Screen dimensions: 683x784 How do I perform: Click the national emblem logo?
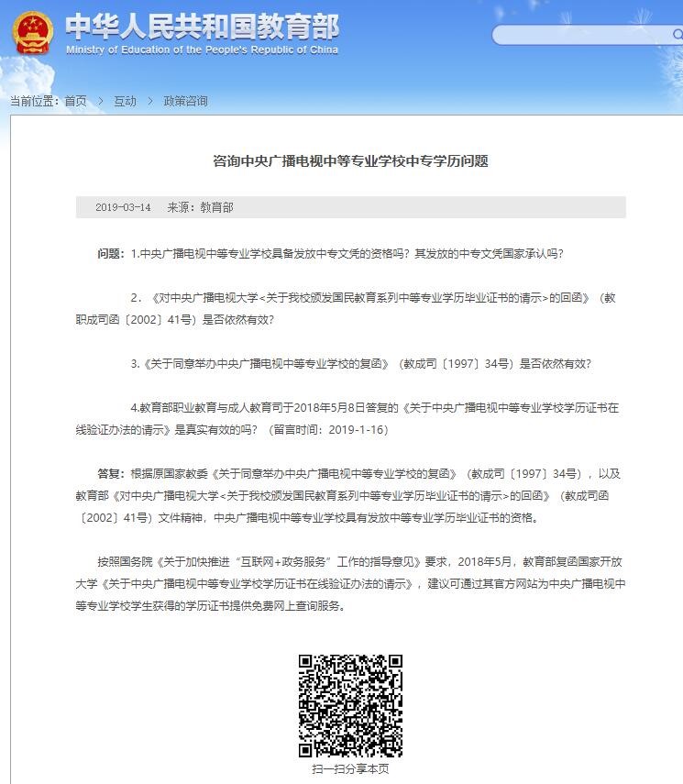point(32,32)
